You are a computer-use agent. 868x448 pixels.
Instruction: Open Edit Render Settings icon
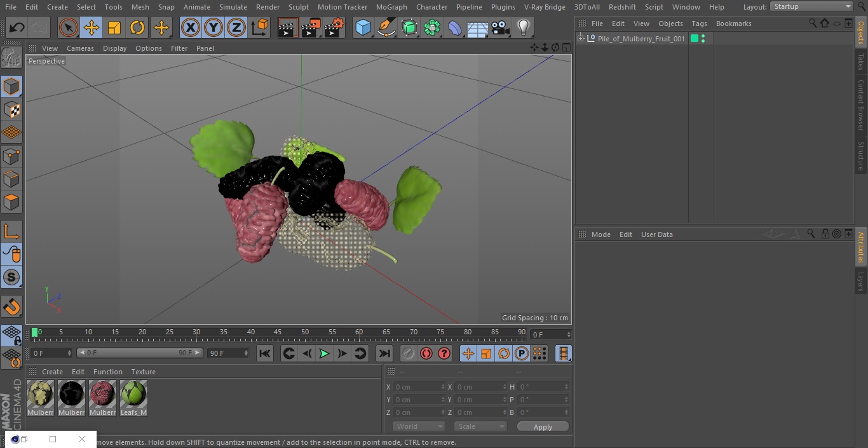[x=334, y=27]
